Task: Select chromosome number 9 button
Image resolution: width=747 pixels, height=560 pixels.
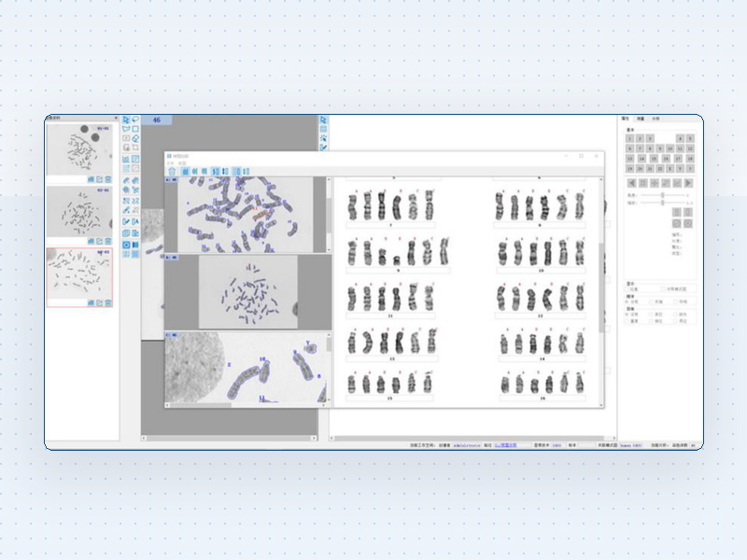Action: 660,148
